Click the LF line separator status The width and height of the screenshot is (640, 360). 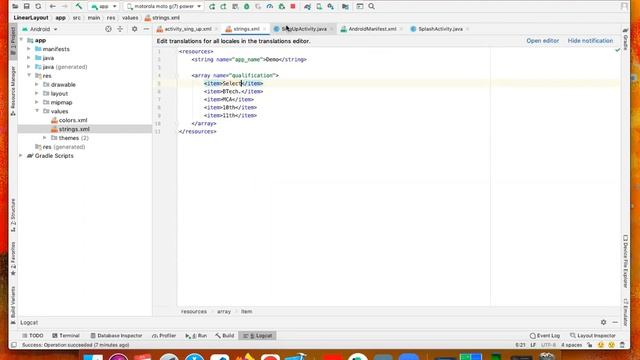[x=533, y=345]
